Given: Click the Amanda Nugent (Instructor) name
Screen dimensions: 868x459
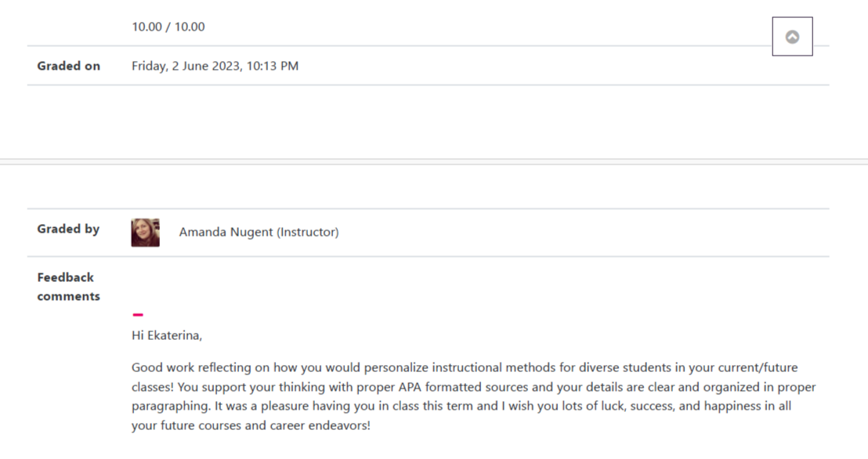Looking at the screenshot, I should [x=259, y=232].
